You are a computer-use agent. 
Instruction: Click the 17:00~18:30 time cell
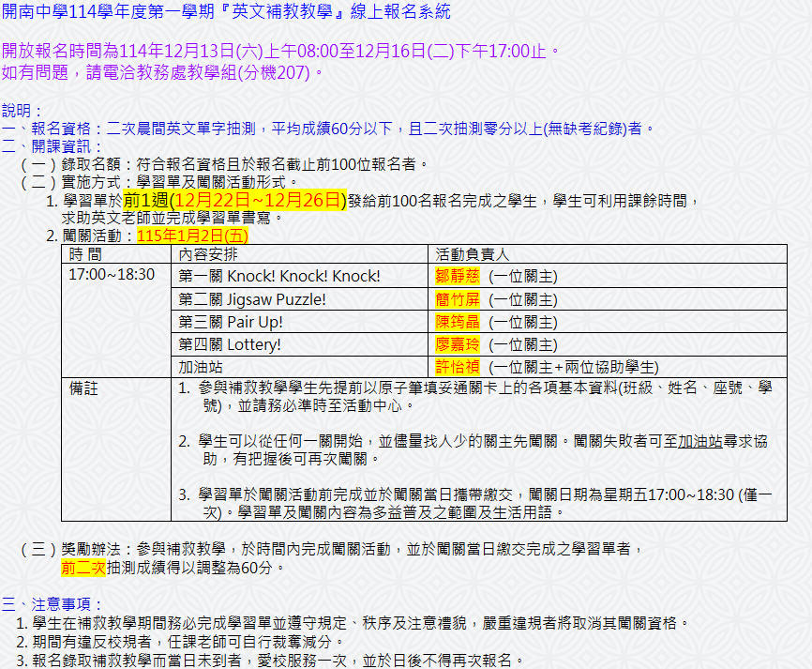(112, 275)
